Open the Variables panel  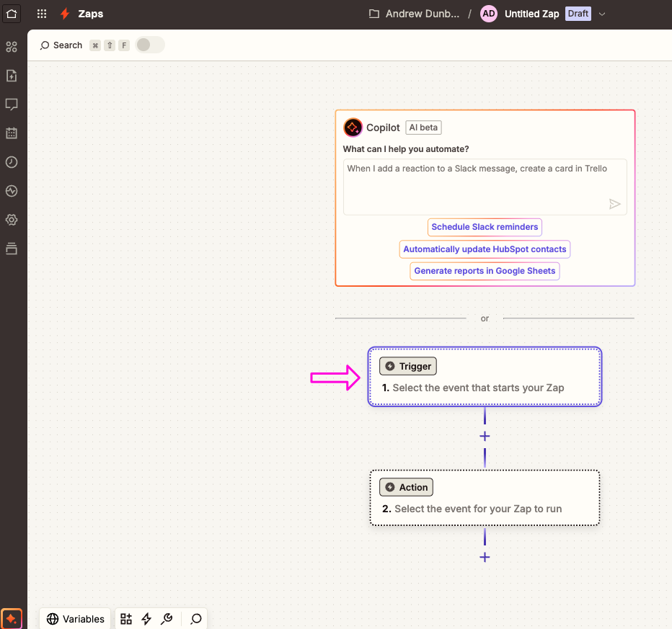pyautogui.click(x=76, y=619)
